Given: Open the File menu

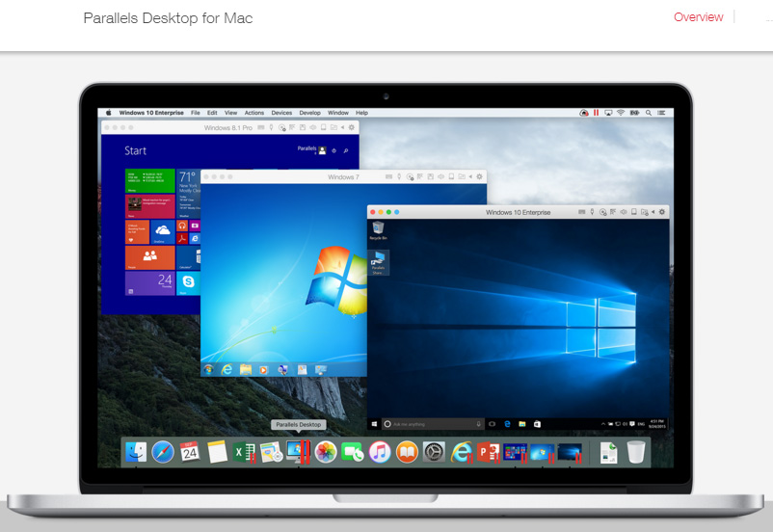Looking at the screenshot, I should coord(196,113).
